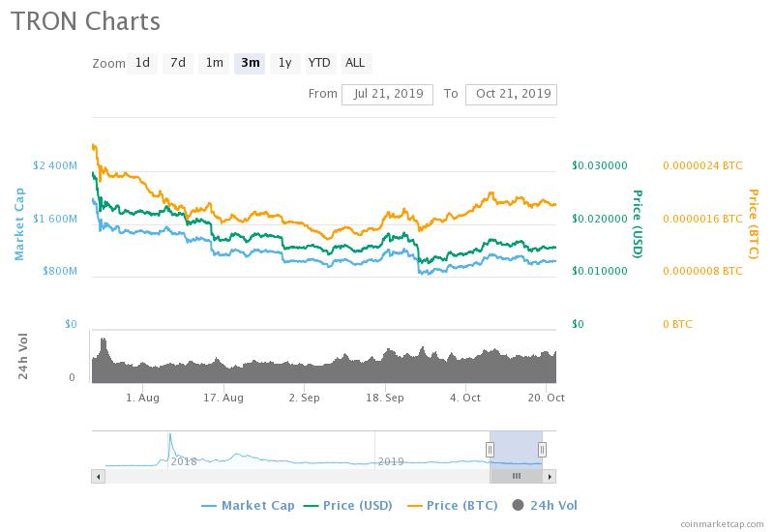This screenshot has height=532, width=774.
Task: Click the 2. Sep axis label
Action: click(x=304, y=398)
